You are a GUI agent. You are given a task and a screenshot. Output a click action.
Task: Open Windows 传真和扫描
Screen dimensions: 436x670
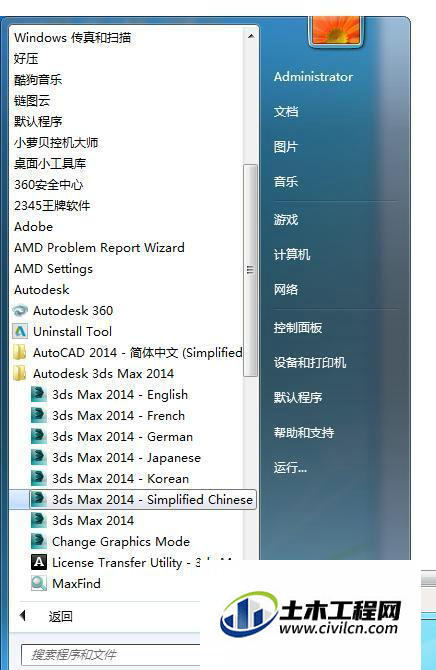[72, 38]
